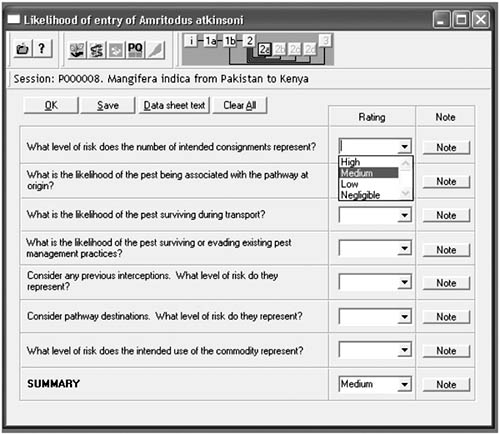Click the pest bug toolbar icon

pyautogui.click(x=97, y=50)
